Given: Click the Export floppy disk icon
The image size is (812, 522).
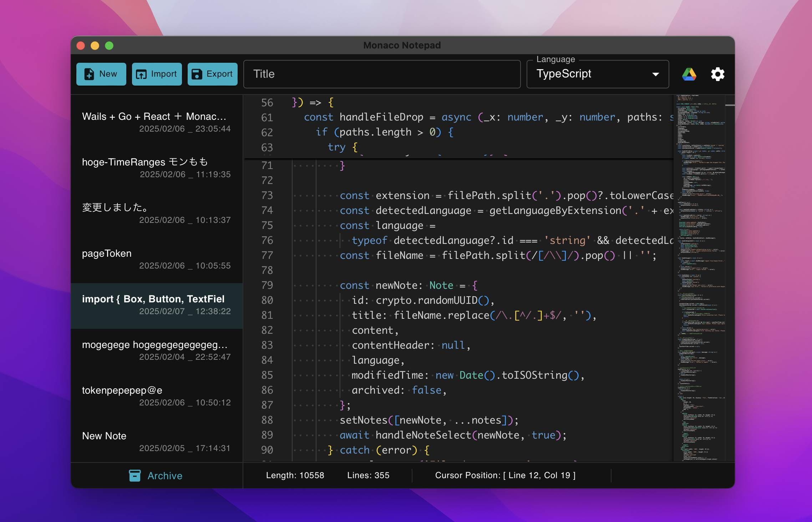Looking at the screenshot, I should [197, 74].
